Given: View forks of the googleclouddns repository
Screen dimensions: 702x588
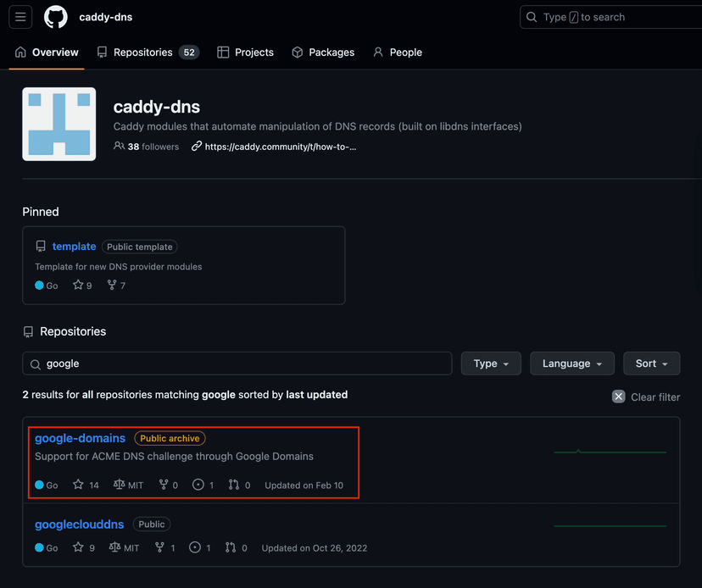Looking at the screenshot, I should click(162, 547).
